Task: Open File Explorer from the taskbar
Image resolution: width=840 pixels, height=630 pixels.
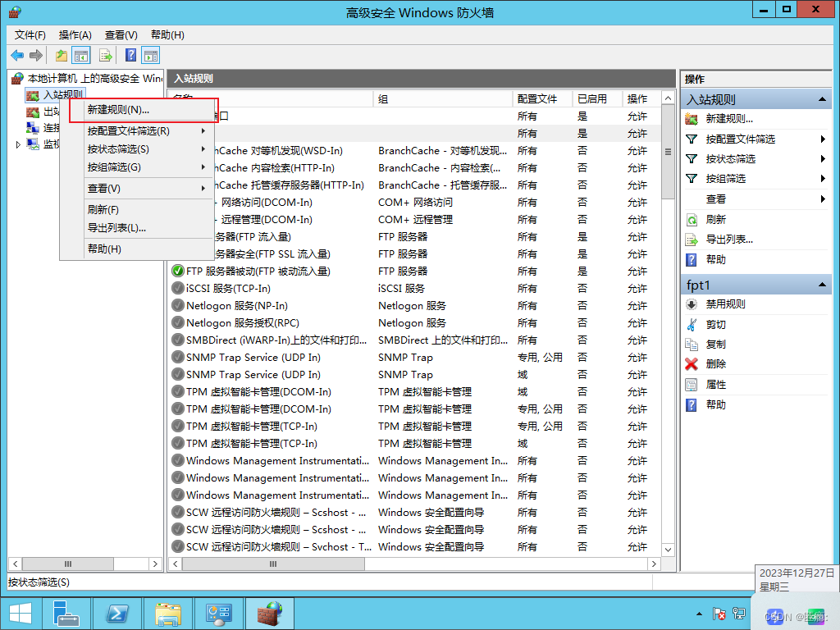Action: click(168, 614)
